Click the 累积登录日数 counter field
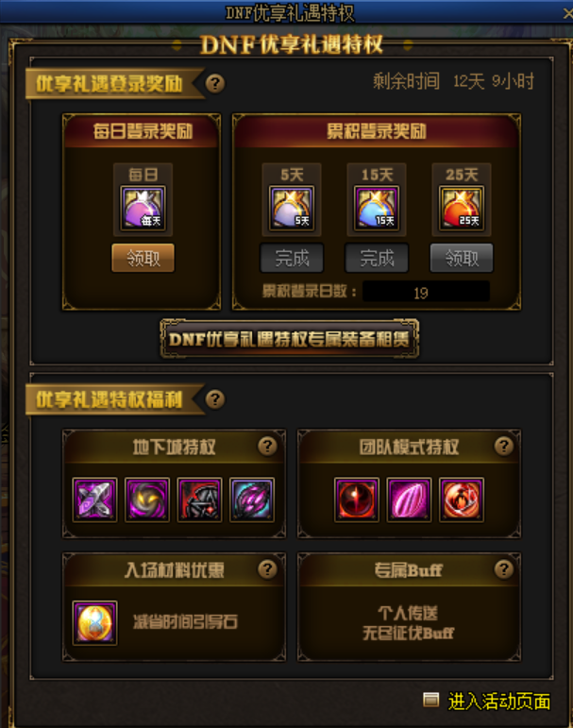573x728 pixels. (426, 292)
